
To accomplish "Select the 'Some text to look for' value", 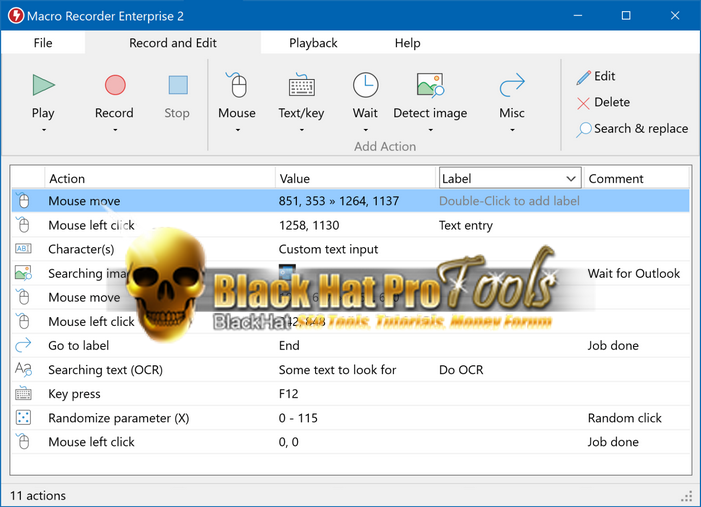I will 337,370.
